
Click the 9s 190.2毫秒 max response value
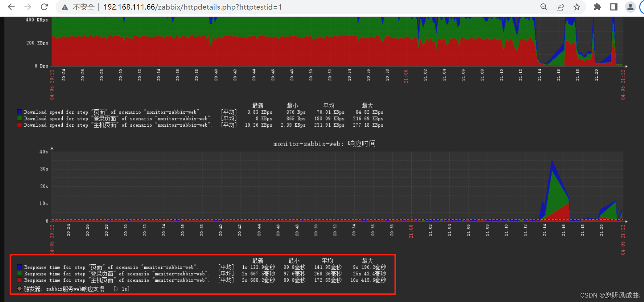click(x=369, y=267)
